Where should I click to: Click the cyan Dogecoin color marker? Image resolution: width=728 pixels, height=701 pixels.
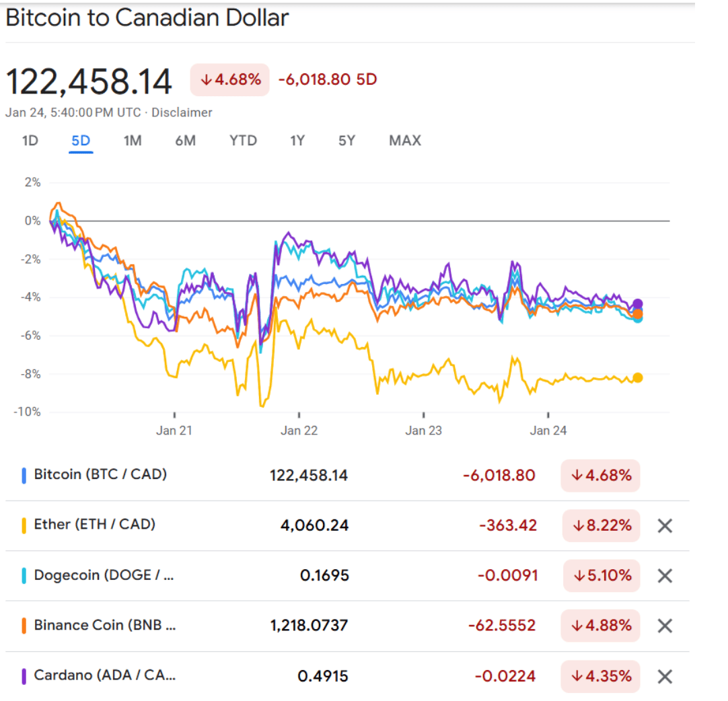[x=24, y=576]
